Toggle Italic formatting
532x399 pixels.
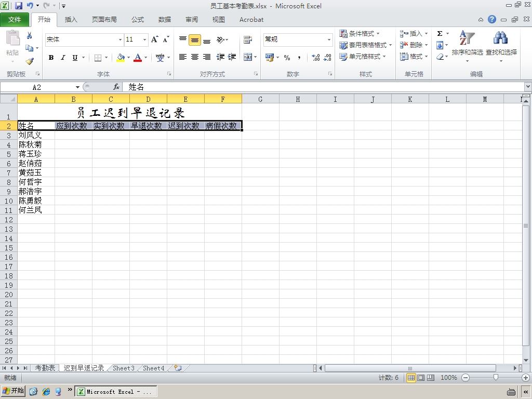(x=63, y=57)
